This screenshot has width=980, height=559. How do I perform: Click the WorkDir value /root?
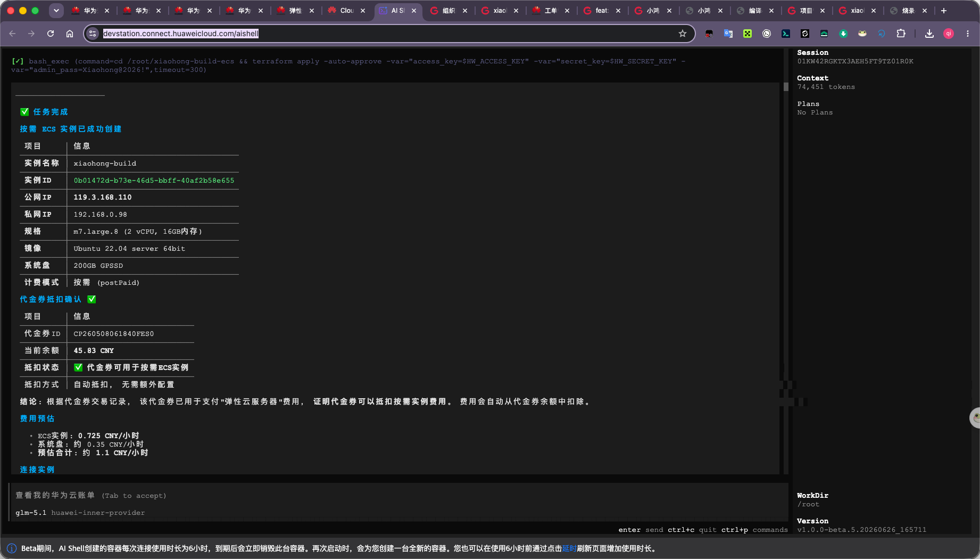pos(808,504)
